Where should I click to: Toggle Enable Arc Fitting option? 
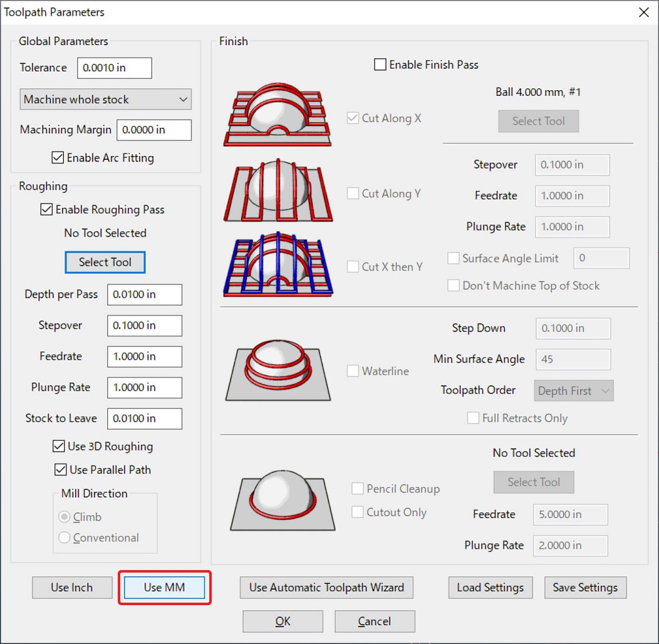[x=58, y=158]
